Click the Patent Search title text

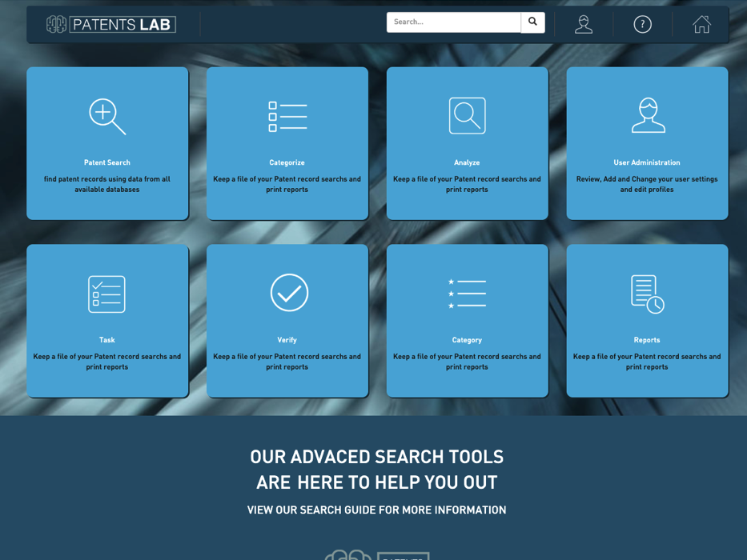coord(107,163)
